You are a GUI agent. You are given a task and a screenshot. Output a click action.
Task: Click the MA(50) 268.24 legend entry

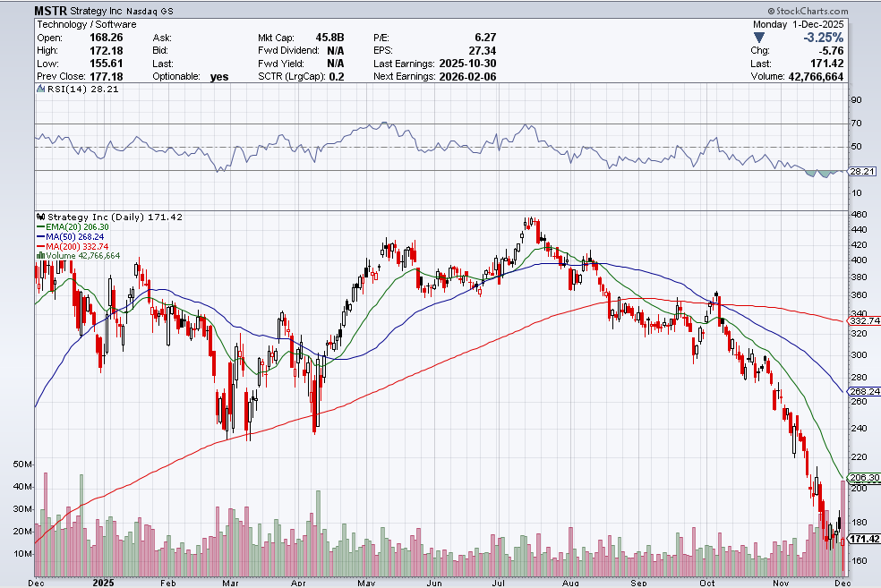[74, 237]
